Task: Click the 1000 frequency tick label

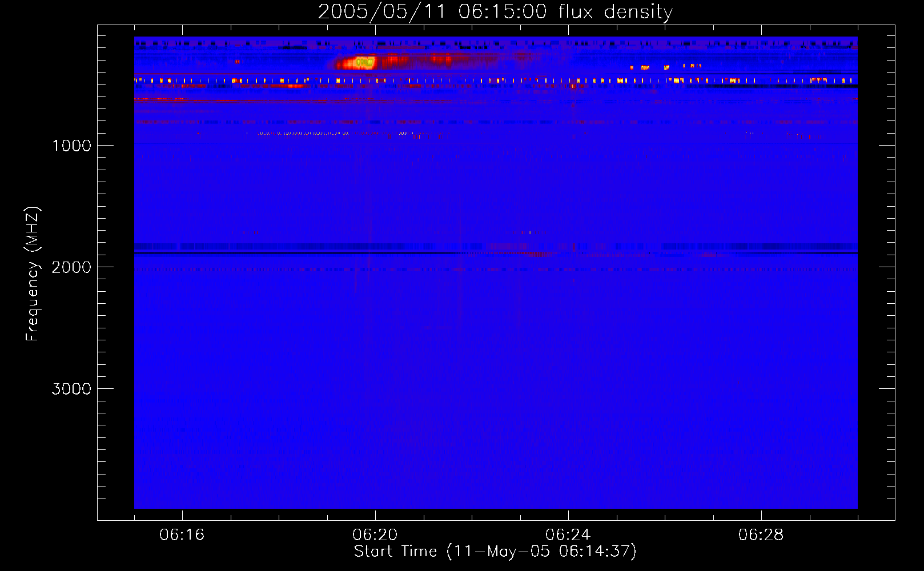Action: (x=71, y=146)
